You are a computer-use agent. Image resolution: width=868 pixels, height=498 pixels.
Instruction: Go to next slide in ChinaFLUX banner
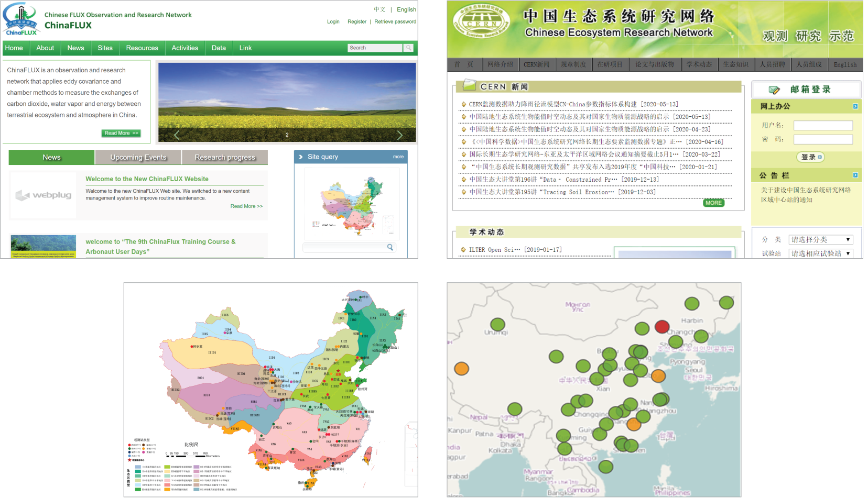coord(400,135)
